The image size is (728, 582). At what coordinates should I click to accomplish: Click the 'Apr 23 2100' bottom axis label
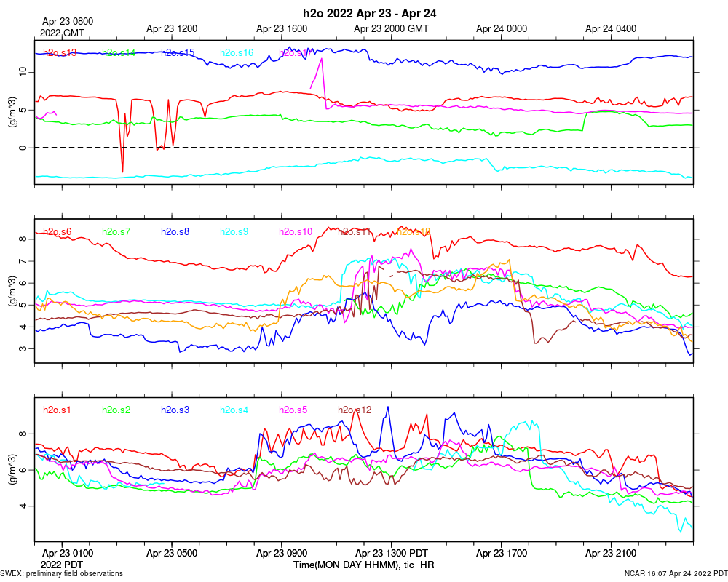tap(611, 554)
